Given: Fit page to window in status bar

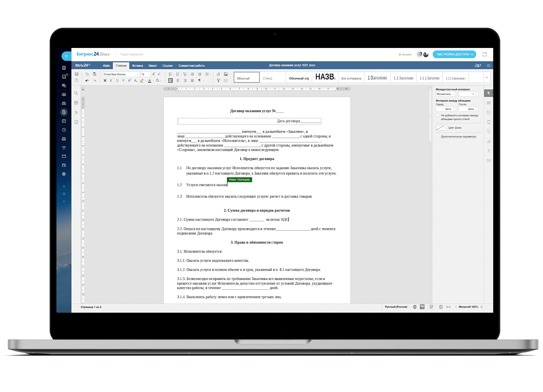Looking at the screenshot, I should (441, 307).
